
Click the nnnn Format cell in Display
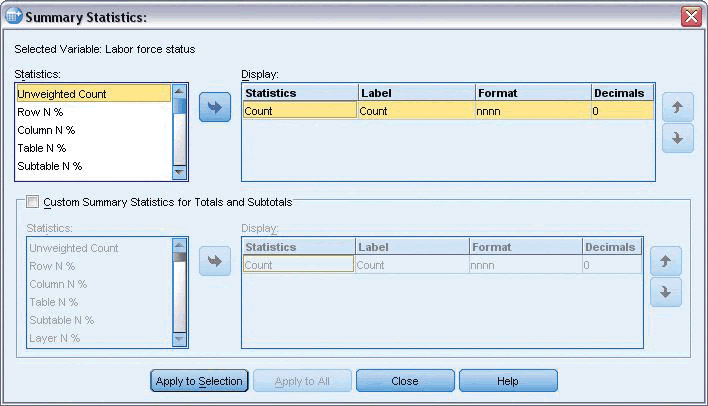click(532, 112)
